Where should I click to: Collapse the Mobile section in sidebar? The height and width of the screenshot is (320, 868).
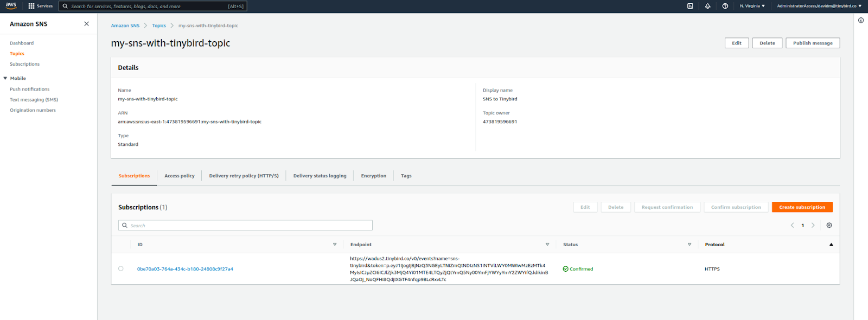tap(5, 79)
